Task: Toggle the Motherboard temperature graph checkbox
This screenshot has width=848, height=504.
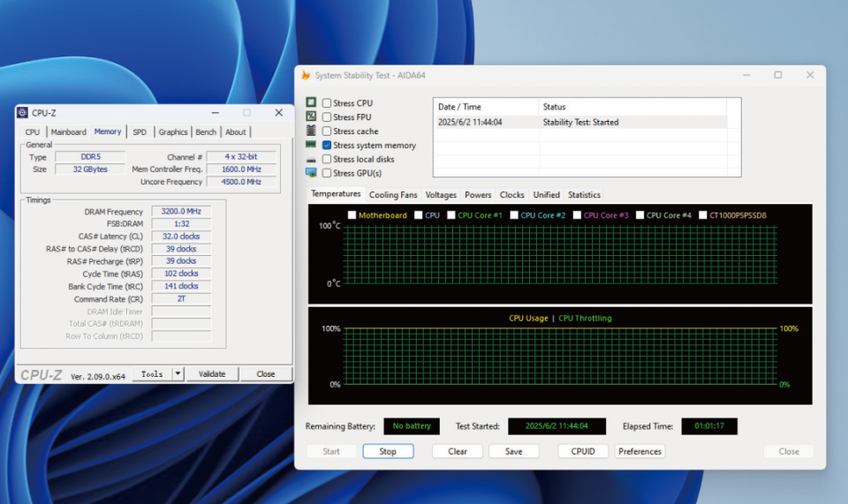Action: click(352, 215)
